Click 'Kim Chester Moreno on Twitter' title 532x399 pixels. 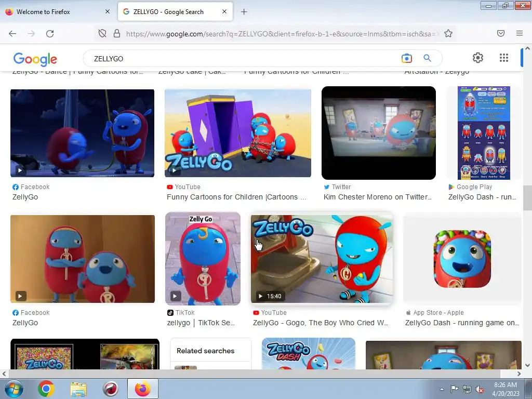(378, 197)
